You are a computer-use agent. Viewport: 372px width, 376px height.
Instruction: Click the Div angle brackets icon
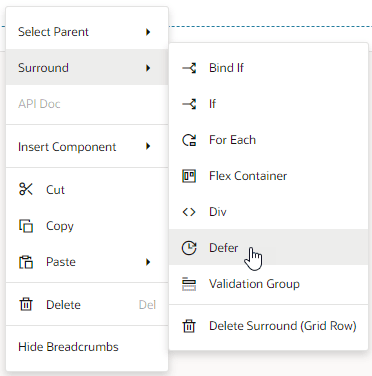pyautogui.click(x=189, y=212)
